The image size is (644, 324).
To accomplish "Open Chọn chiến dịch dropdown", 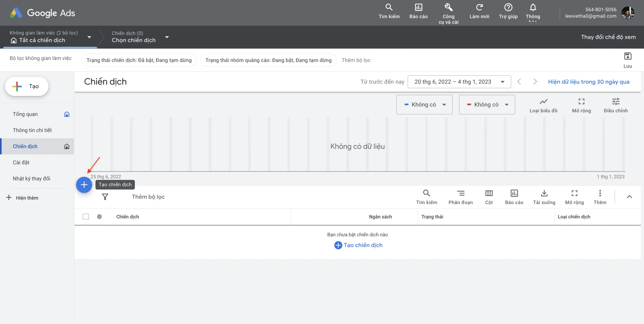I will [x=140, y=37].
